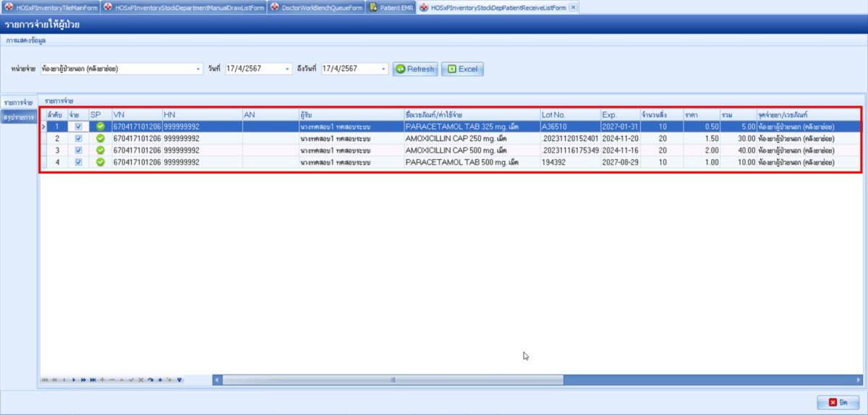Click the Refresh button
The height and width of the screenshot is (415, 868).
(x=415, y=69)
